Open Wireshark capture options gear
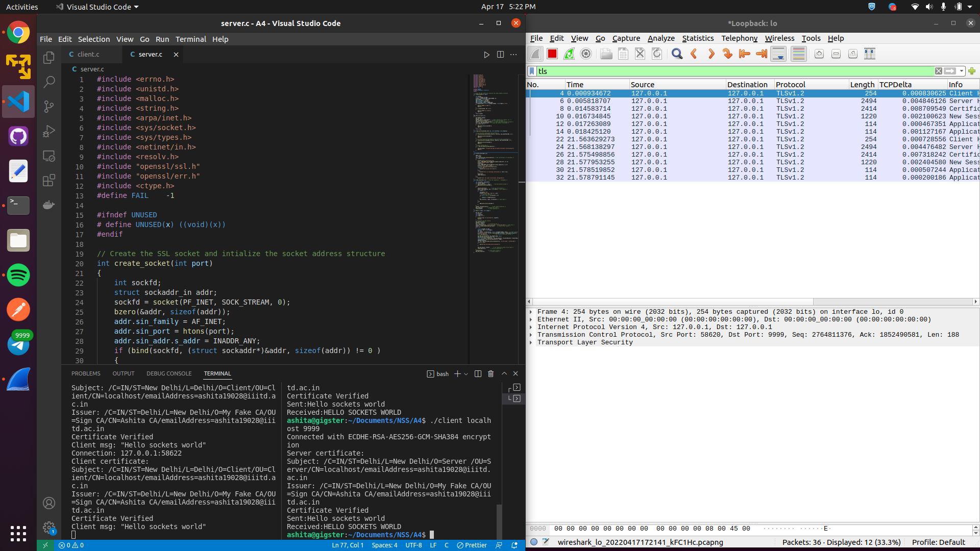This screenshot has width=980, height=551. pos(586,54)
